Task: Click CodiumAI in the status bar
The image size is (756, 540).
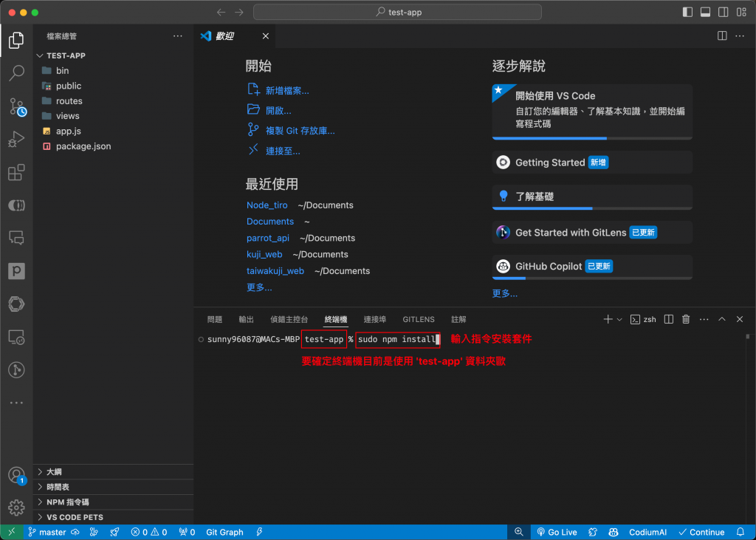Action: click(647, 532)
